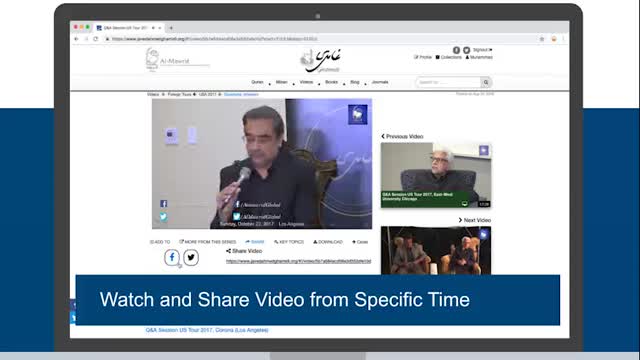
Task: Click Twitter icon overlay on video player
Action: (164, 217)
